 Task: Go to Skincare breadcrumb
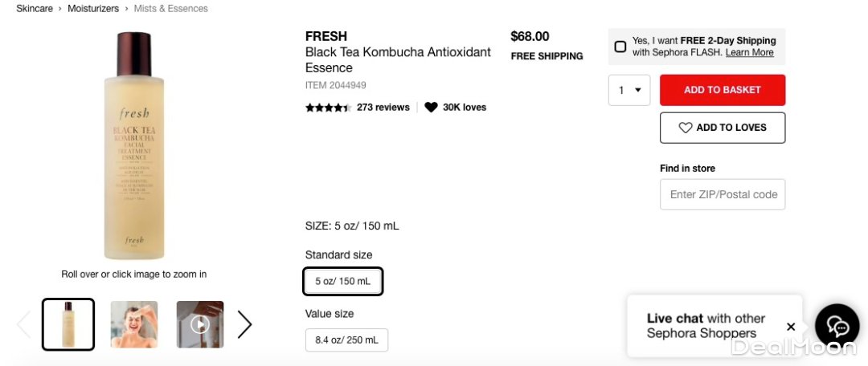click(x=35, y=9)
